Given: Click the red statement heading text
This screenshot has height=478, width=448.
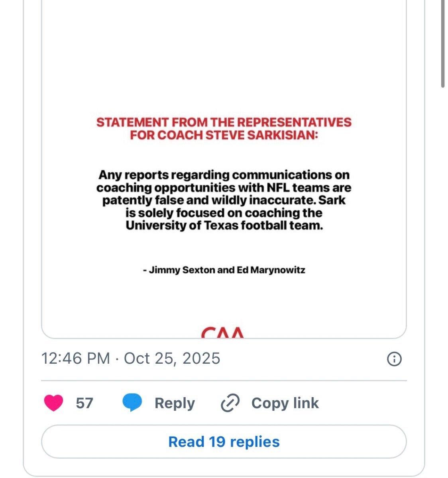Looking at the screenshot, I should [x=224, y=128].
